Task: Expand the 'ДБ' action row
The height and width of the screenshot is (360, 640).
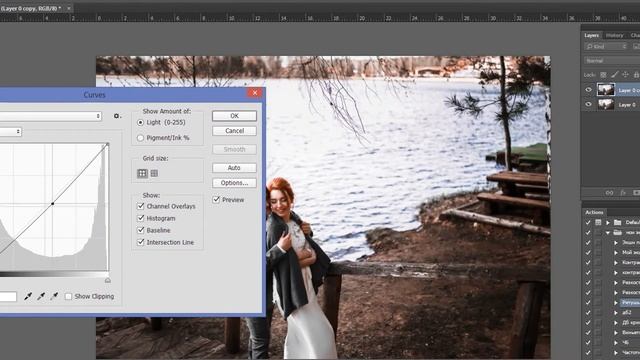Action: pos(616,322)
